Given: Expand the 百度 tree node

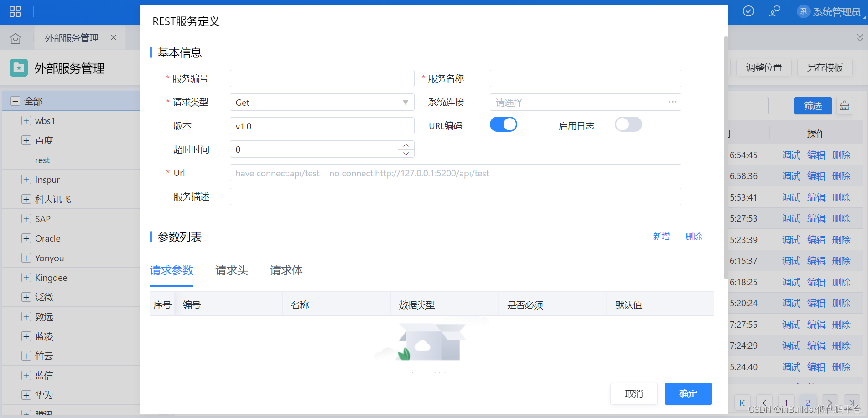Looking at the screenshot, I should (26, 140).
